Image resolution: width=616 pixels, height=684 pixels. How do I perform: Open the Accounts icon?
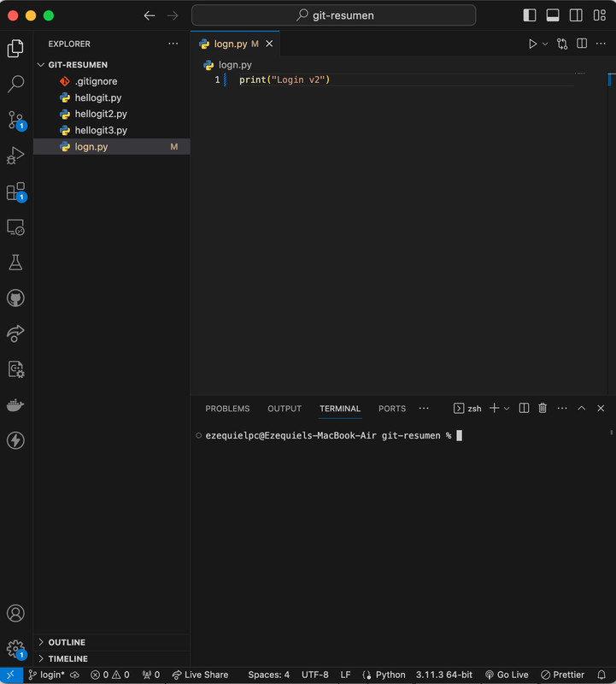point(15,613)
